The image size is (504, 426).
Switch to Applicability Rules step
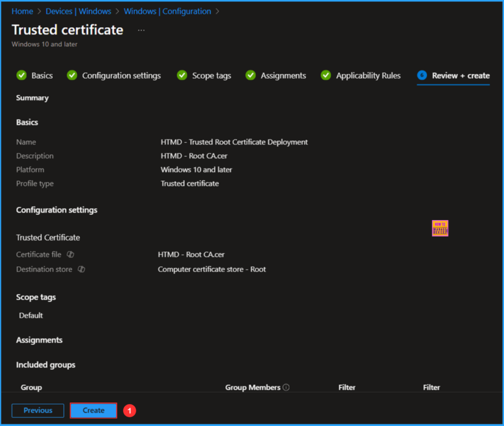(x=361, y=75)
